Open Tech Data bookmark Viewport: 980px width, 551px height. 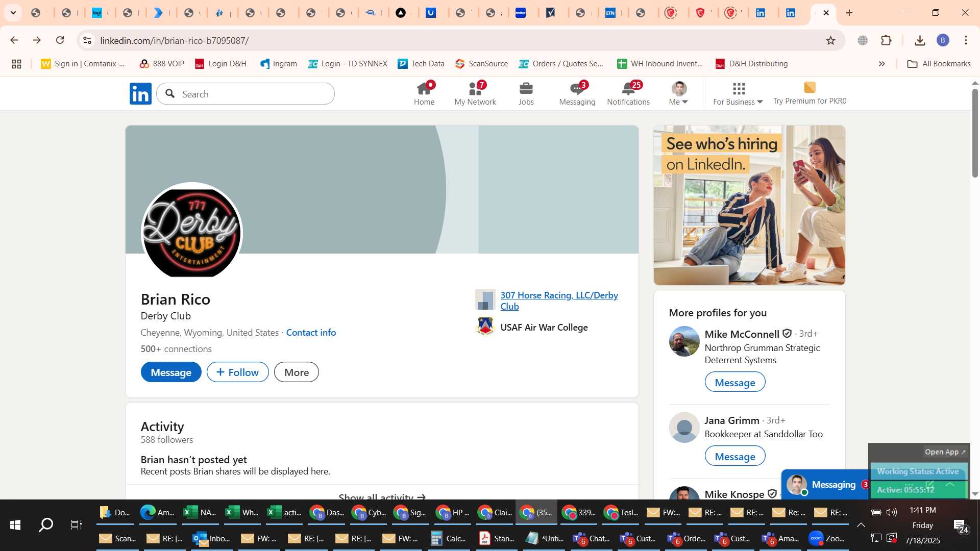(421, 64)
